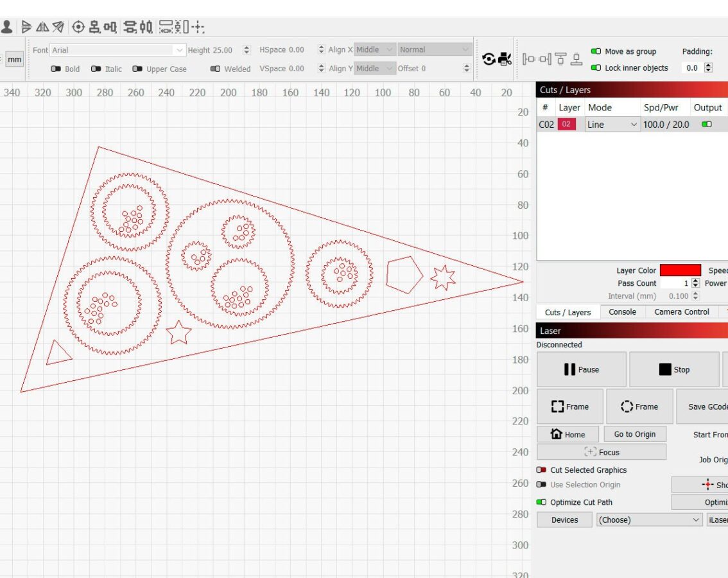The width and height of the screenshot is (728, 578).
Task: Switch to the Console tab
Action: pyautogui.click(x=622, y=312)
